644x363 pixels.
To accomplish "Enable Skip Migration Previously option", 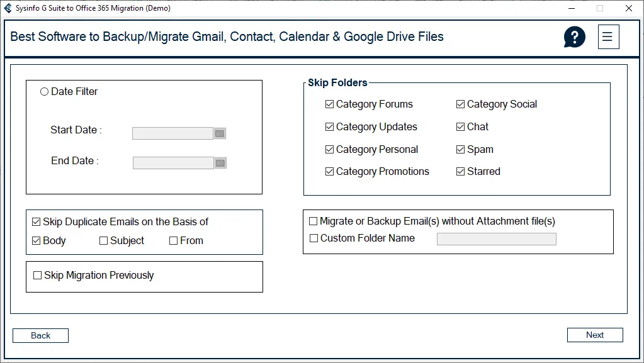I will point(37,276).
